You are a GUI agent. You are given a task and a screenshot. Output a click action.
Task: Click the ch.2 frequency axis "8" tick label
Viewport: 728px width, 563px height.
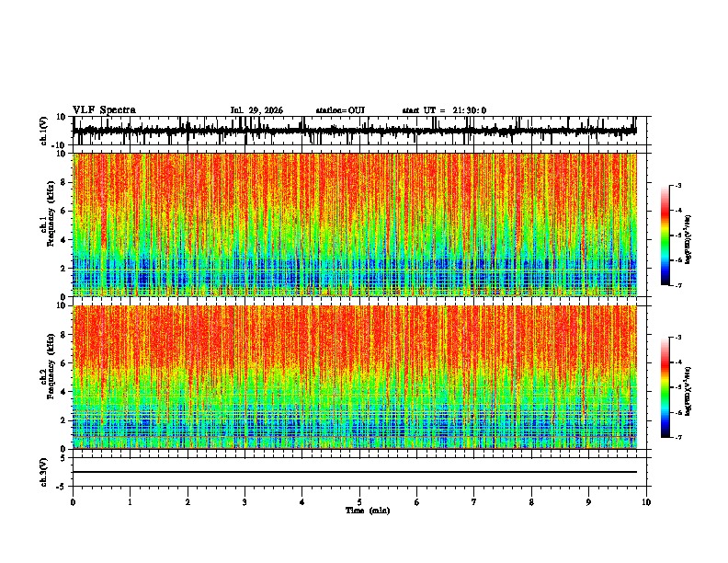[x=64, y=334]
